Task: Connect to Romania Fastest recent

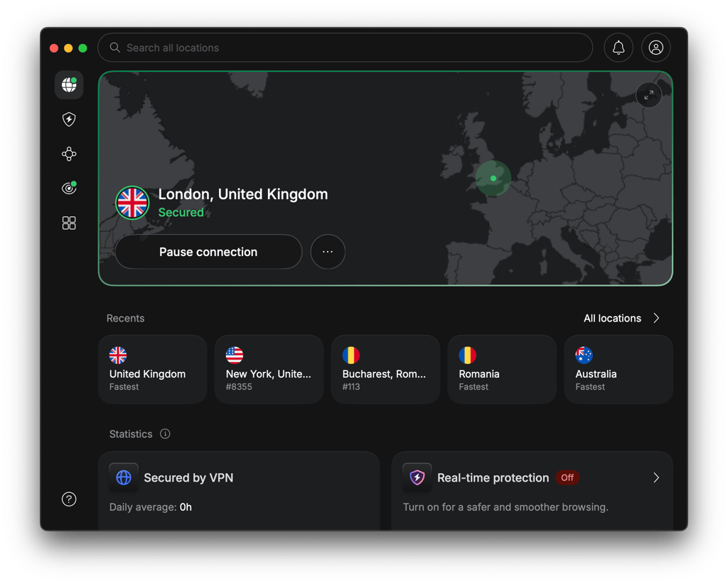Action: (x=502, y=369)
